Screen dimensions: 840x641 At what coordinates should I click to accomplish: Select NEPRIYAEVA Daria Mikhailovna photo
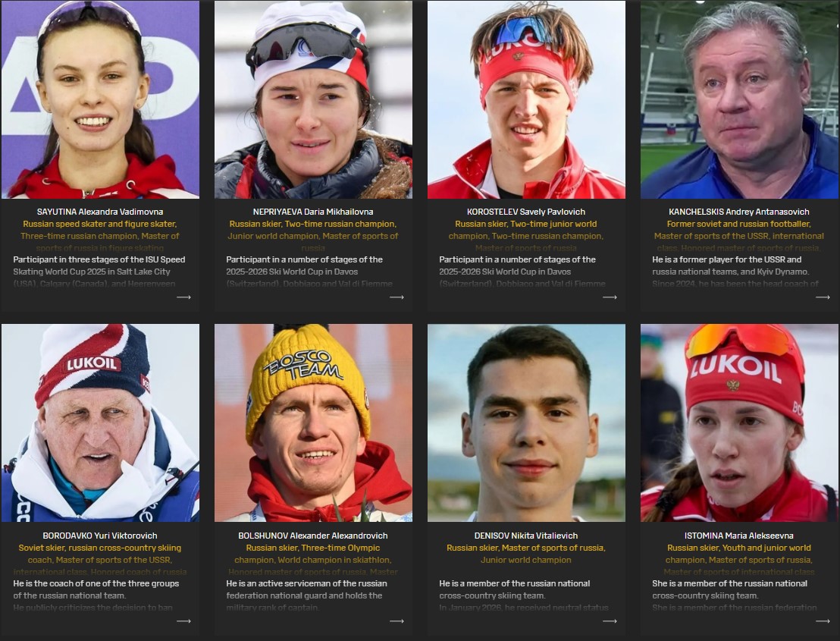coord(313,99)
